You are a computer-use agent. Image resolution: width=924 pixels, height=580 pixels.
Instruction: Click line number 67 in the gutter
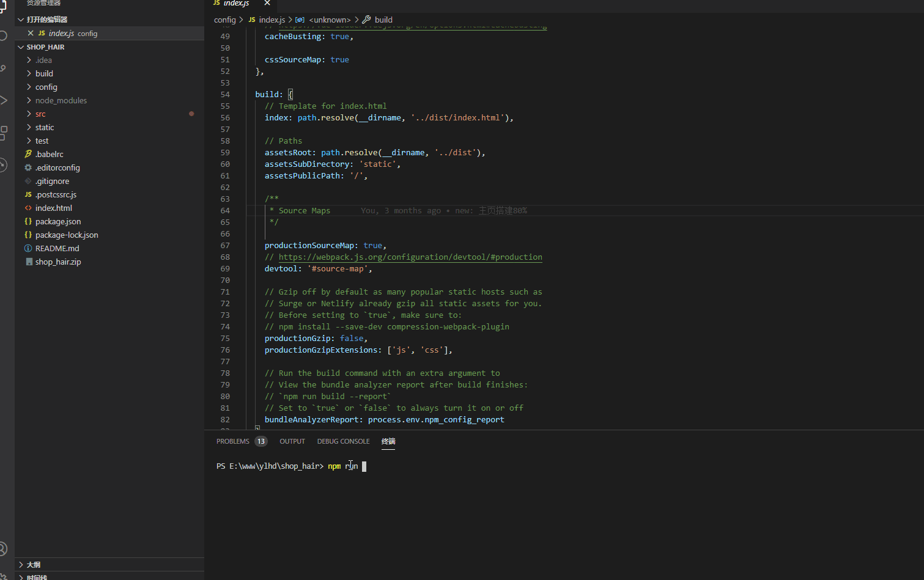click(x=225, y=246)
